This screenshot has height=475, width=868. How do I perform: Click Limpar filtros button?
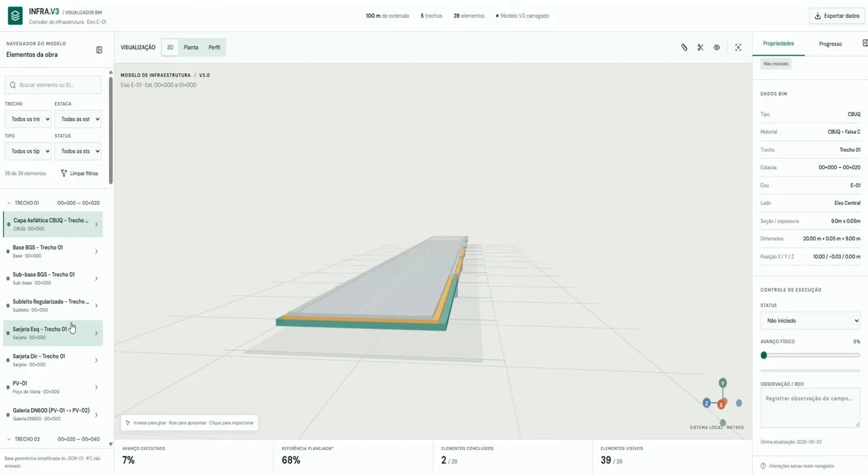(79, 174)
